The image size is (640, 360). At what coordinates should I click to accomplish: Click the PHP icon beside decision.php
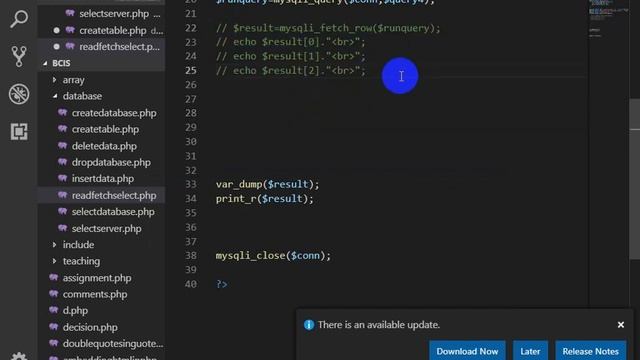click(x=53, y=326)
